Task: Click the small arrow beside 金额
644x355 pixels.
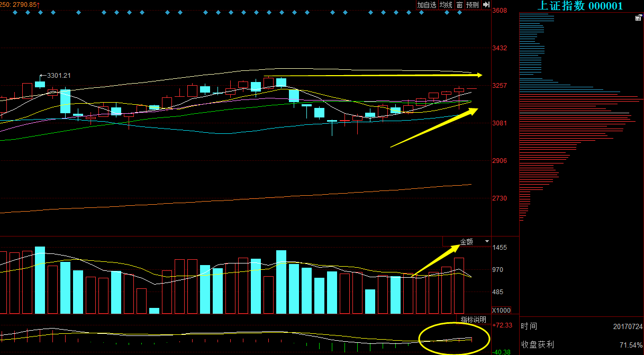Action: click(x=486, y=242)
